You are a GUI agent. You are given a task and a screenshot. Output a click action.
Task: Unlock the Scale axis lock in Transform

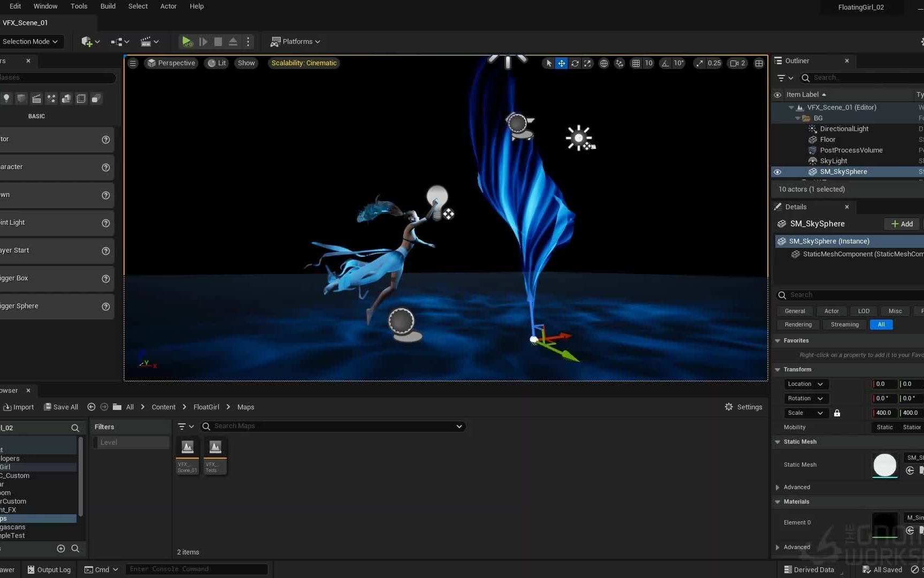click(837, 413)
